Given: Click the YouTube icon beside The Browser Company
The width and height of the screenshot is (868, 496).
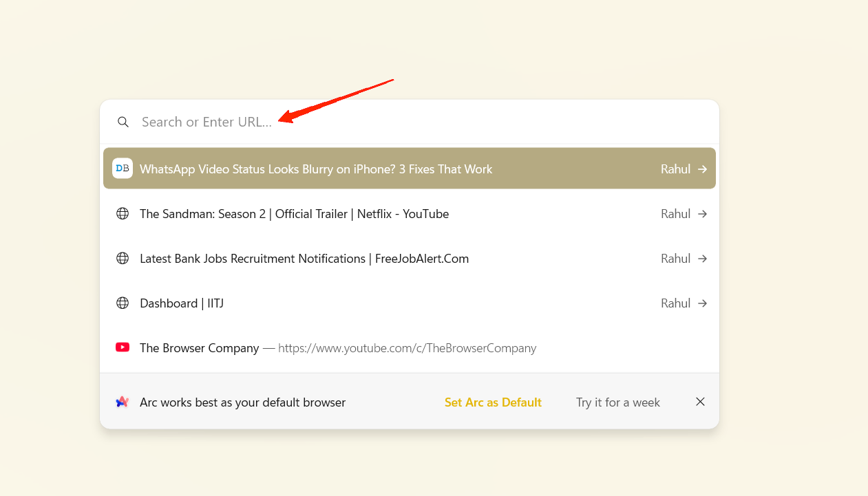Looking at the screenshot, I should [x=123, y=347].
